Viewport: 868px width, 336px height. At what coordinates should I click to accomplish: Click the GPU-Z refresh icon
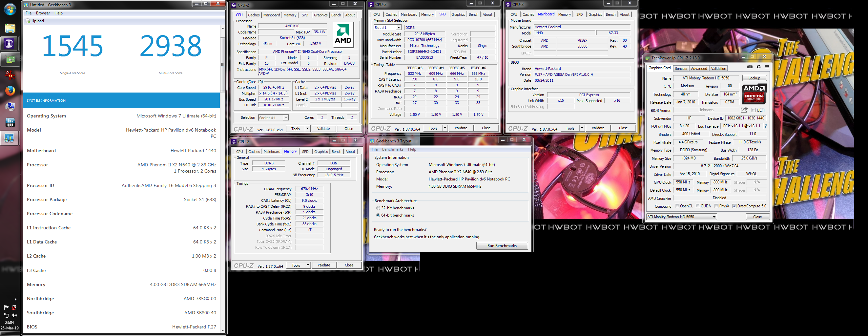(758, 67)
